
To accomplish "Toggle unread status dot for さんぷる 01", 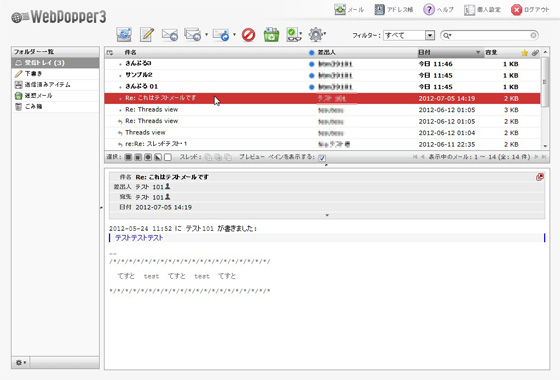I will [311, 87].
